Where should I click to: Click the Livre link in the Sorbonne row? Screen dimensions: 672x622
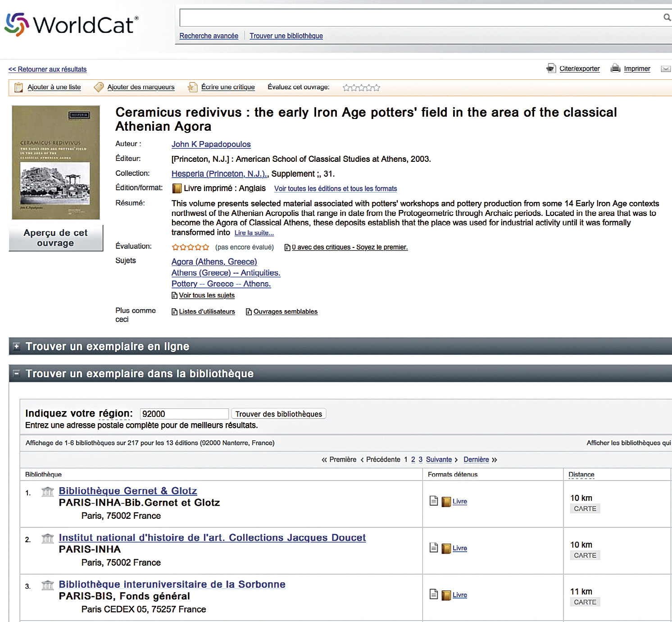pyautogui.click(x=460, y=595)
